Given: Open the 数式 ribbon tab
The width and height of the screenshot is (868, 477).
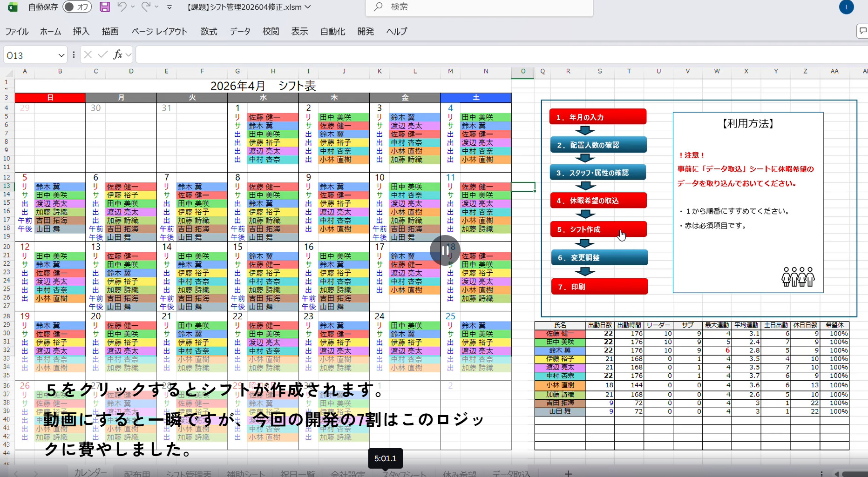Looking at the screenshot, I should tap(209, 32).
